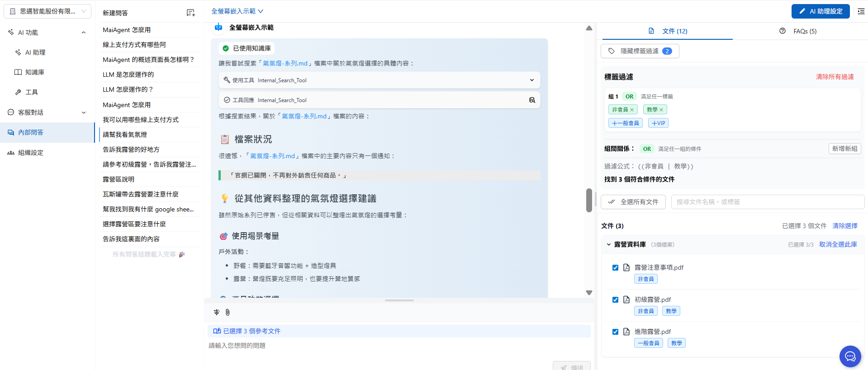The height and width of the screenshot is (370, 868).
Task: Deselect the 進階露營.pdf checkbox
Action: pyautogui.click(x=615, y=332)
